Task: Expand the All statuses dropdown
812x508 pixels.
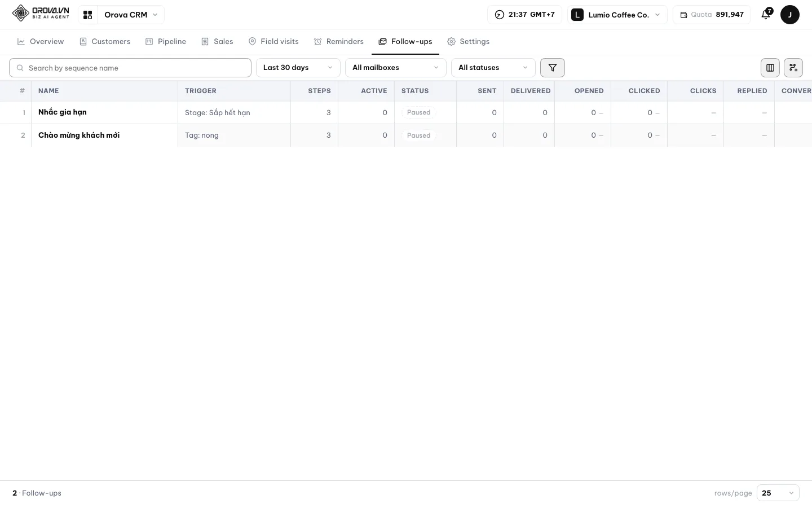Action: tap(493, 68)
